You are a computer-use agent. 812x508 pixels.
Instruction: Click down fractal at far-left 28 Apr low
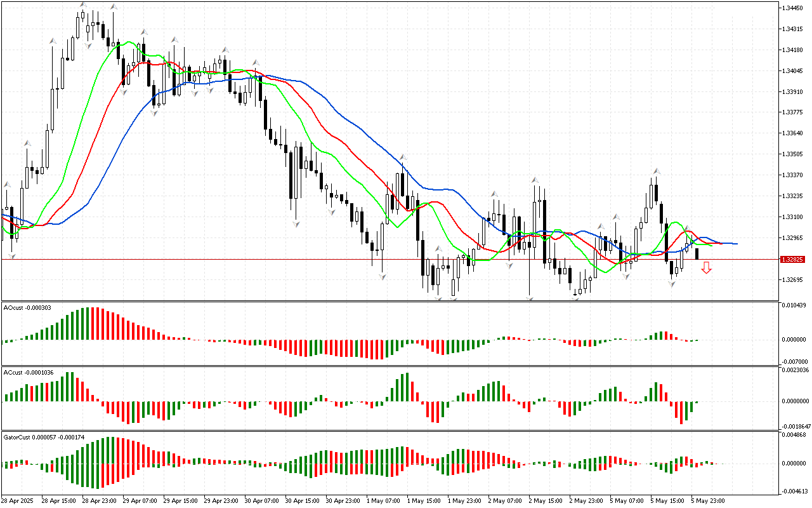[x=11, y=256]
